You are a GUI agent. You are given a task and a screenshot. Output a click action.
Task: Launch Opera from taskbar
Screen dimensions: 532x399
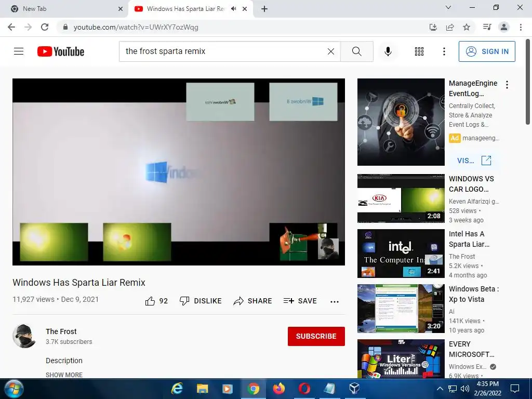coord(304,389)
